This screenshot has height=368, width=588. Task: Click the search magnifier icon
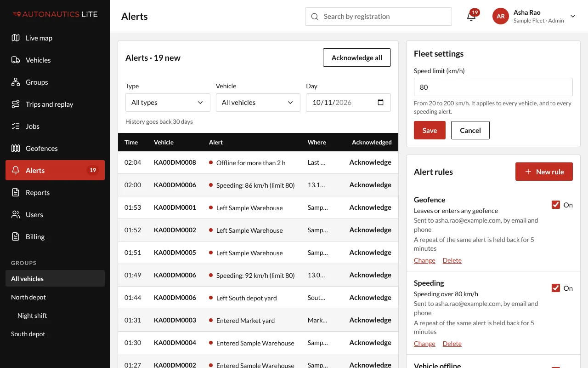[x=315, y=17]
